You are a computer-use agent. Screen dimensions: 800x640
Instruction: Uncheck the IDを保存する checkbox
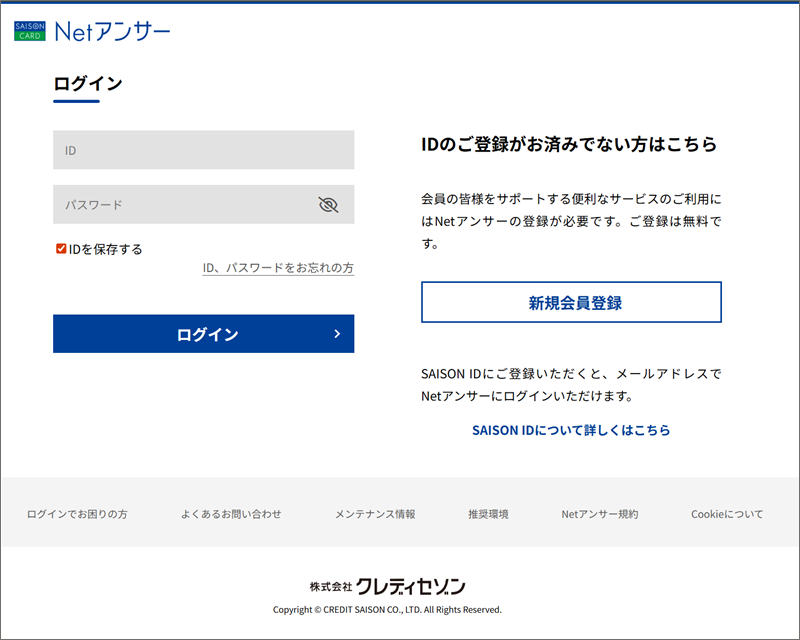click(61, 249)
